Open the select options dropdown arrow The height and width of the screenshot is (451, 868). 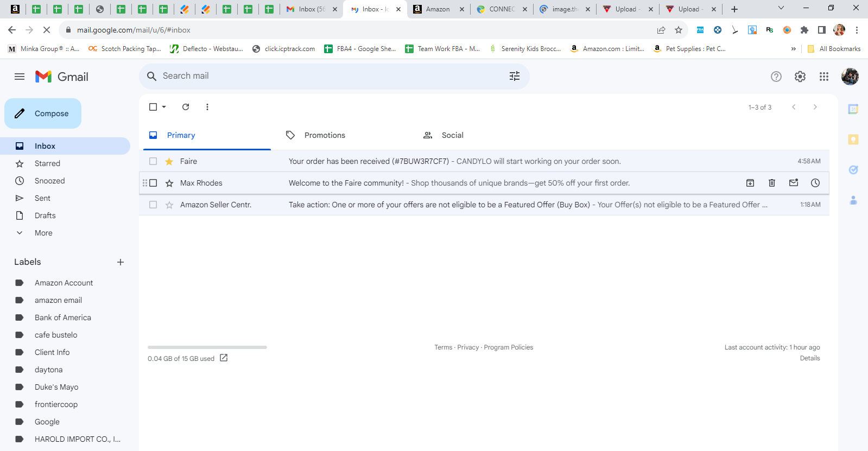click(x=164, y=107)
